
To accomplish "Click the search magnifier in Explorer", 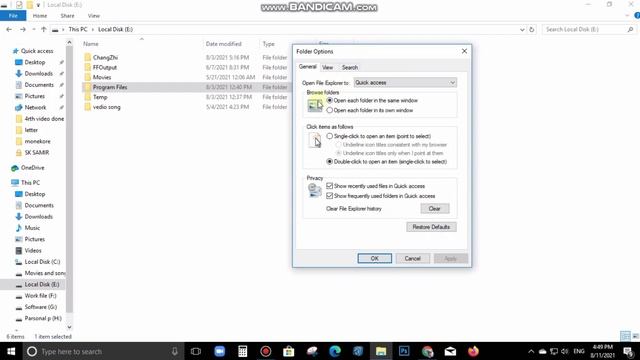I will (x=630, y=29).
